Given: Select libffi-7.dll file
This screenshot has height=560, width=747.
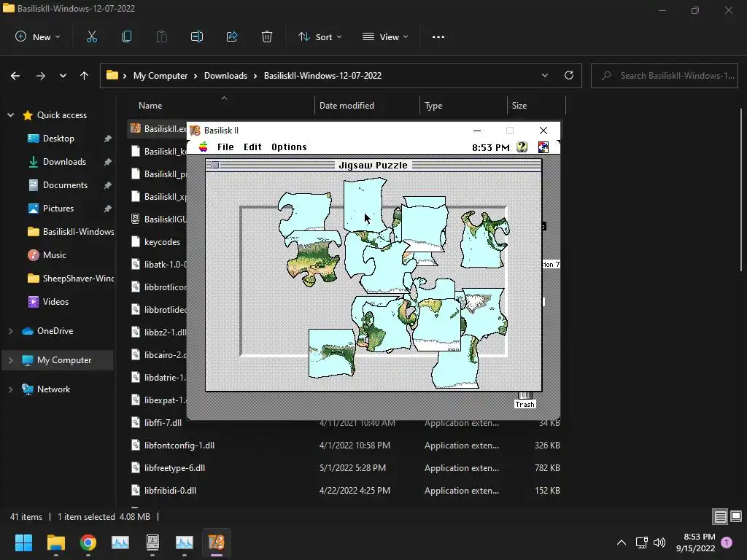Looking at the screenshot, I should 163,423.
